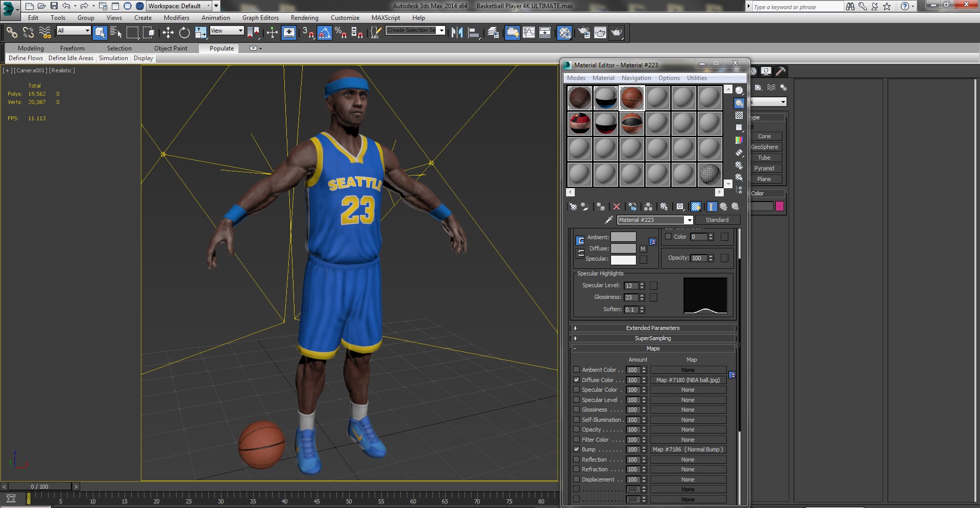This screenshot has height=508, width=980.
Task: Switch to the Freeform ribbon tab
Action: point(72,48)
